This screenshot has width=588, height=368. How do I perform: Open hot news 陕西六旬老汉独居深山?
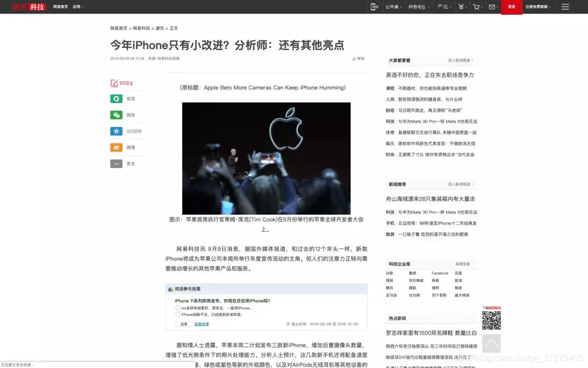click(x=431, y=346)
